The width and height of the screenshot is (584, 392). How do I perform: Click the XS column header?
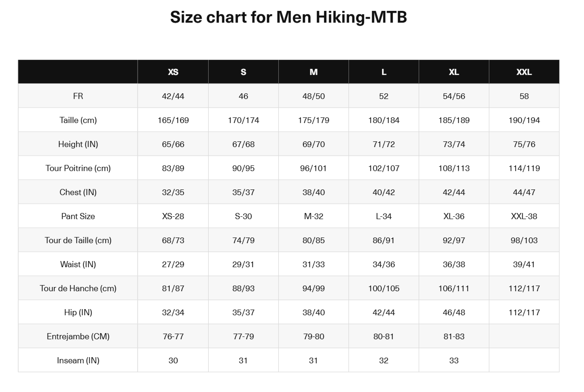coord(173,72)
